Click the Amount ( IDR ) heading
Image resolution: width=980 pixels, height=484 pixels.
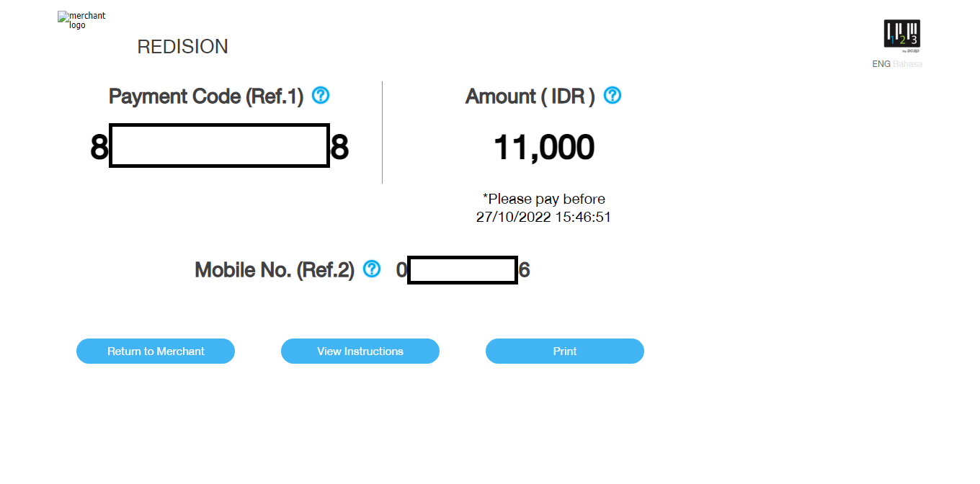[530, 96]
